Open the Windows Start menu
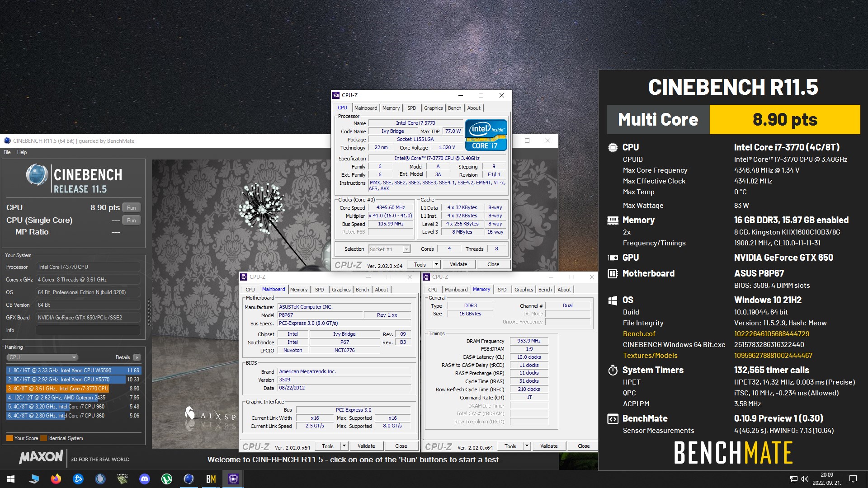The image size is (868, 488). [x=11, y=479]
